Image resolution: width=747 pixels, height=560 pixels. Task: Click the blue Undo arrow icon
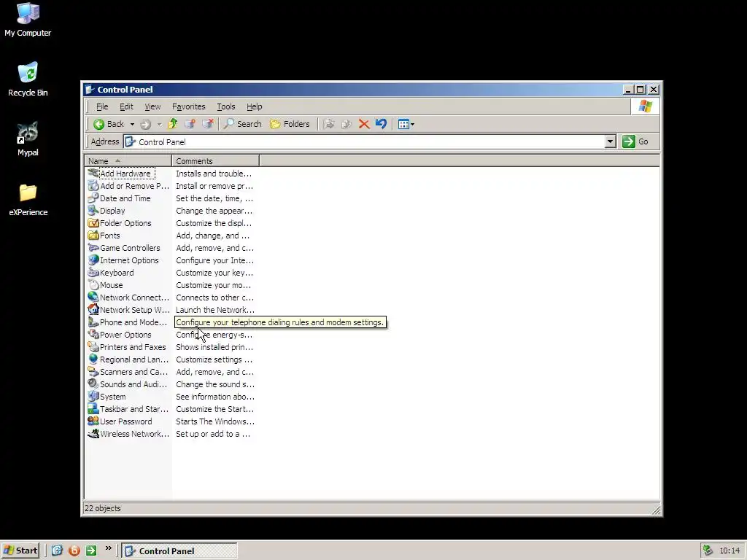click(x=381, y=124)
